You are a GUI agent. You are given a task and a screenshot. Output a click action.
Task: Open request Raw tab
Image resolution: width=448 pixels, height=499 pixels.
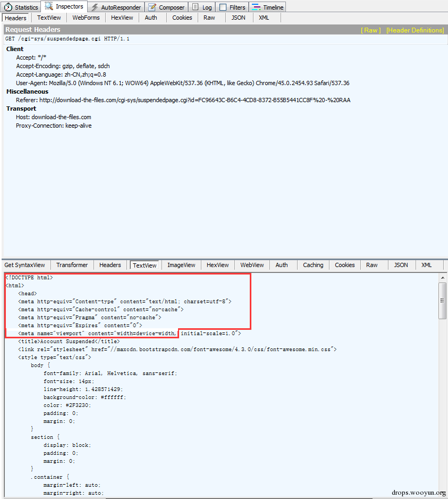[209, 18]
